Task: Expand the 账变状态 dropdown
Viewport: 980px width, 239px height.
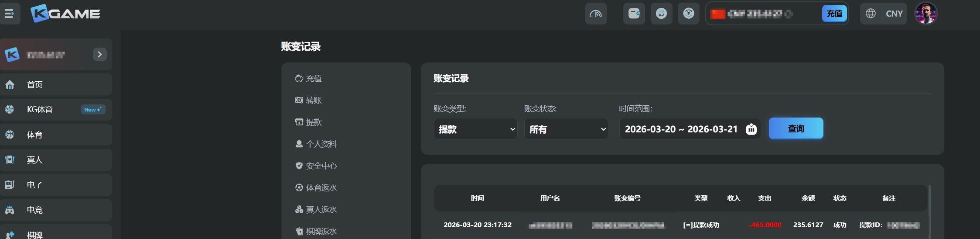Action: (x=566, y=129)
